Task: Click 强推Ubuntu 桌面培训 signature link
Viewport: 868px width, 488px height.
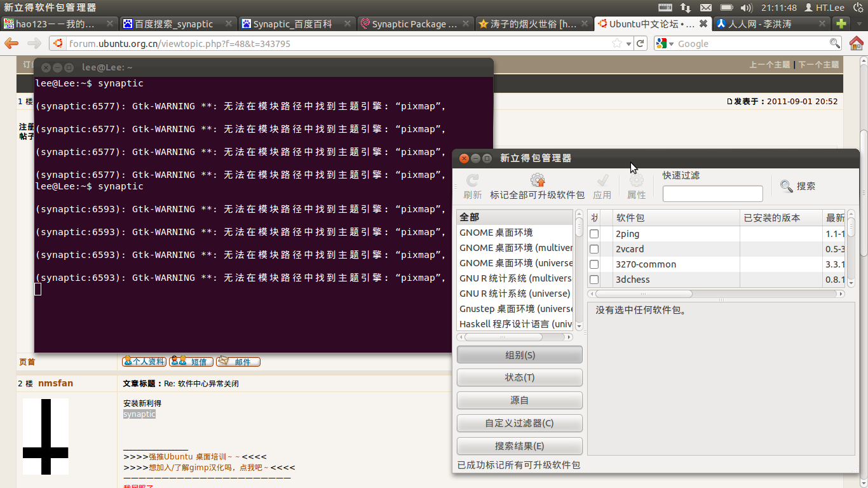Action: (194, 457)
